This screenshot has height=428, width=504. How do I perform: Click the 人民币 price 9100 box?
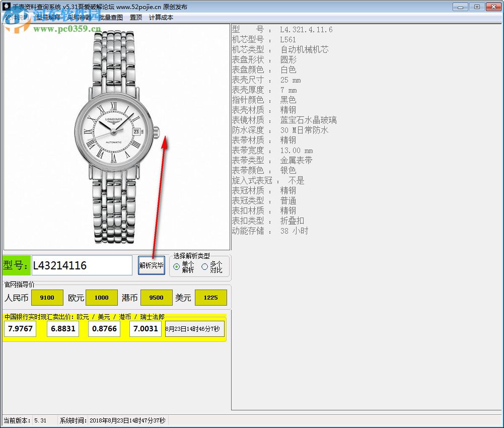pyautogui.click(x=47, y=298)
